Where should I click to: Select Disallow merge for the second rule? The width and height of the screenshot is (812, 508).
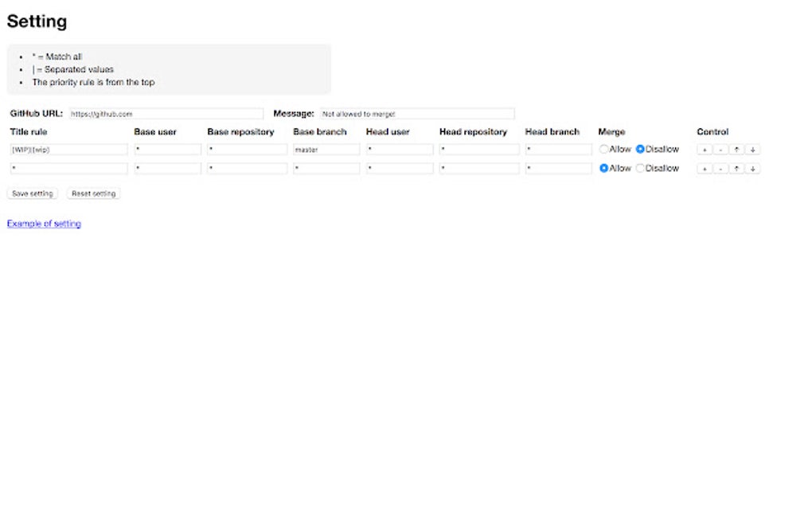(x=640, y=168)
